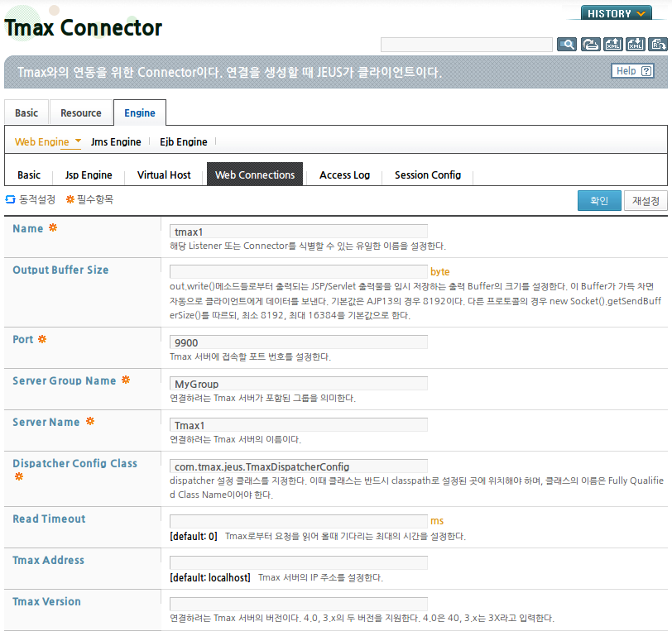Click the 동적설정 refresh icon
This screenshot has height=636, width=672.
[x=10, y=199]
